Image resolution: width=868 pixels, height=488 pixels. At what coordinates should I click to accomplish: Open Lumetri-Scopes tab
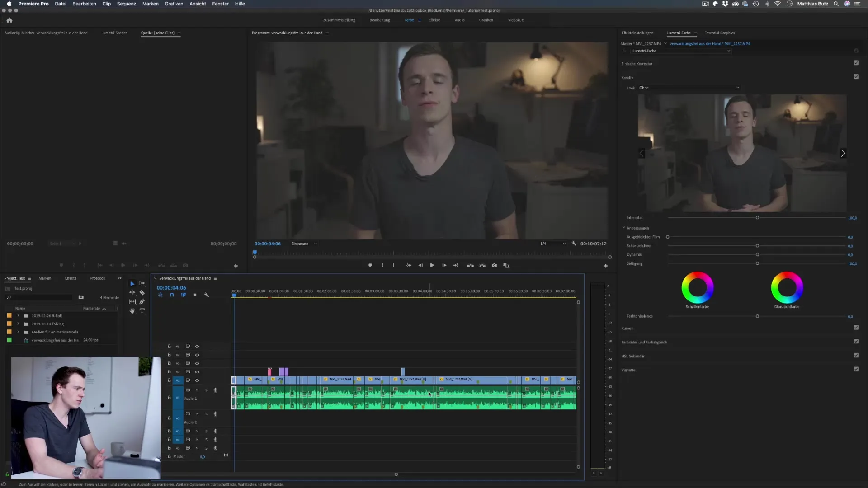[x=114, y=33]
